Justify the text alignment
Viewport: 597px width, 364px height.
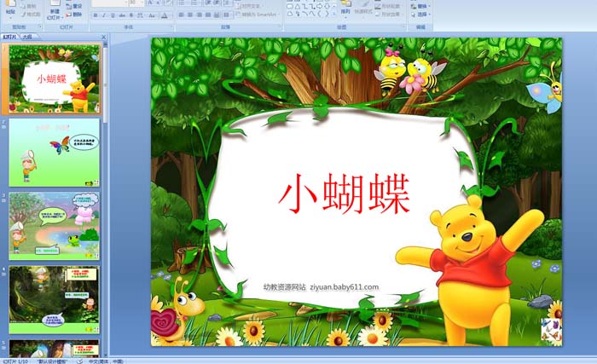pos(208,14)
